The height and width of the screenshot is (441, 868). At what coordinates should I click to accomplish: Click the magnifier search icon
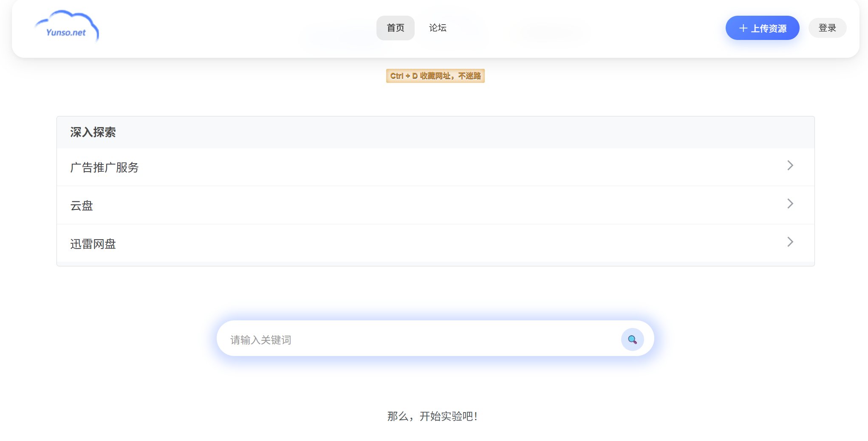pyautogui.click(x=632, y=339)
